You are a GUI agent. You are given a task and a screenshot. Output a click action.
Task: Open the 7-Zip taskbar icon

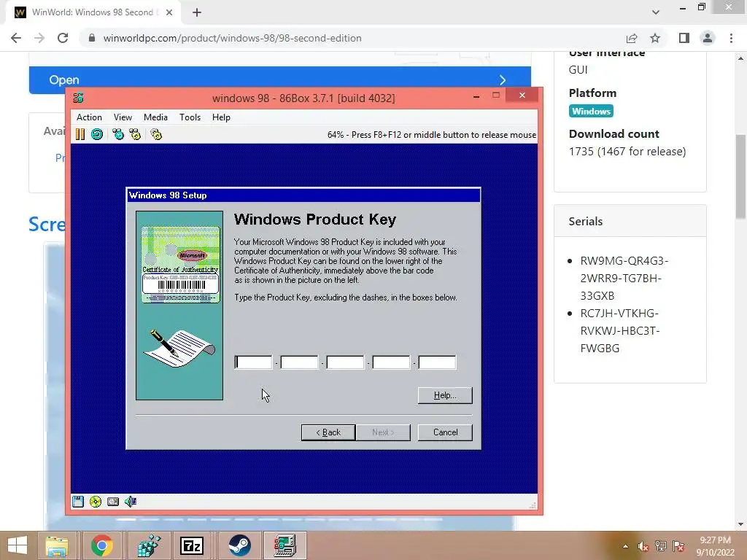click(x=192, y=545)
